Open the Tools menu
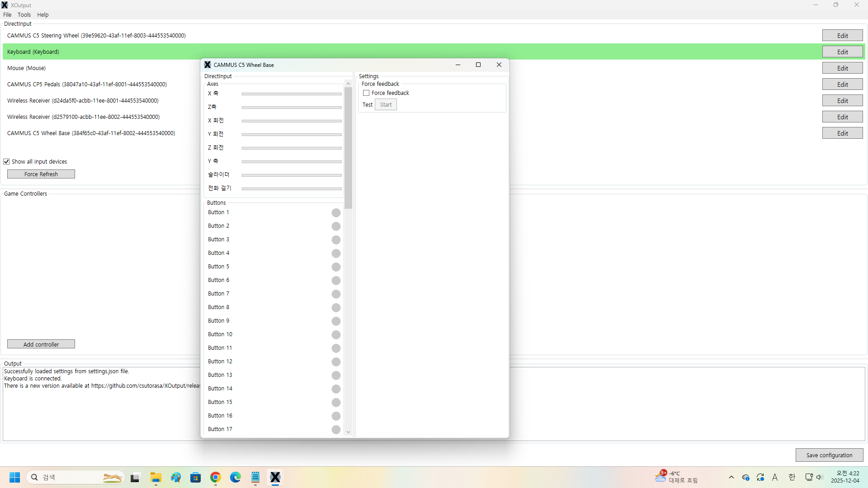This screenshot has height=488, width=868. (24, 15)
